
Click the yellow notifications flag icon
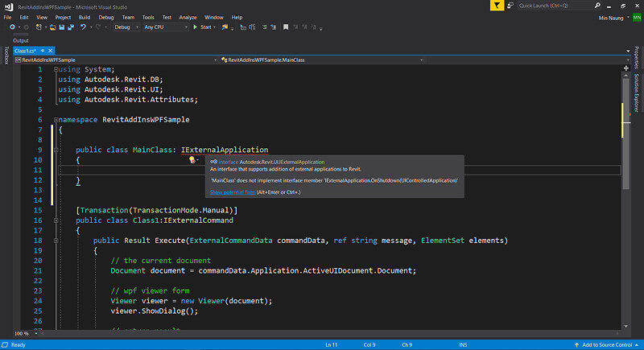coord(498,5)
